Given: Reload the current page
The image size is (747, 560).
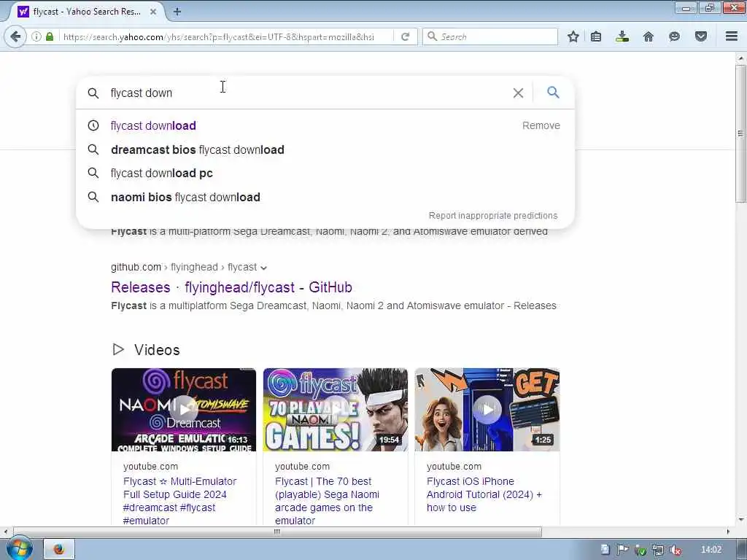Looking at the screenshot, I should (405, 36).
